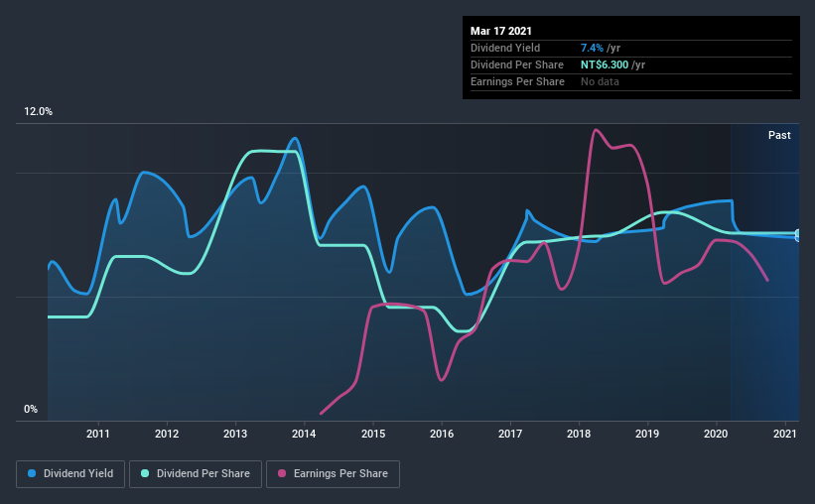Click the 2021 x-axis label
Viewport: 815px width, 504px height.
pyautogui.click(x=785, y=434)
